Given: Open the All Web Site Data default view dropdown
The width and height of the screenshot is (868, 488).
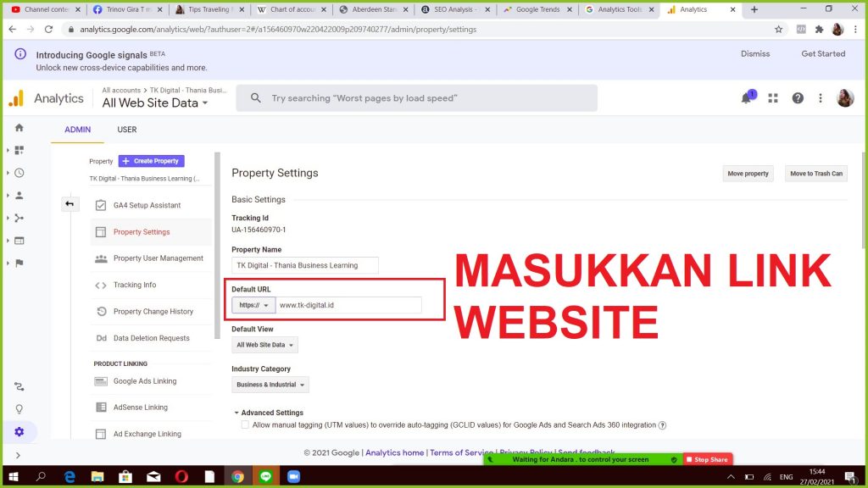Looking at the screenshot, I should tap(264, 345).
